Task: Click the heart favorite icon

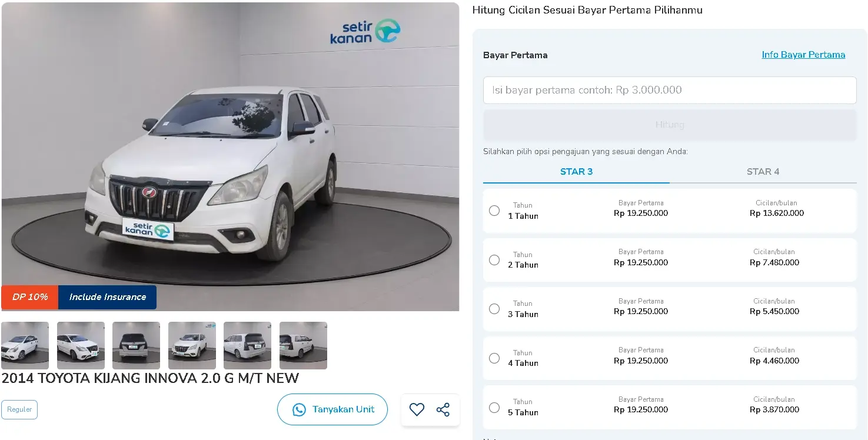Action: click(x=417, y=409)
